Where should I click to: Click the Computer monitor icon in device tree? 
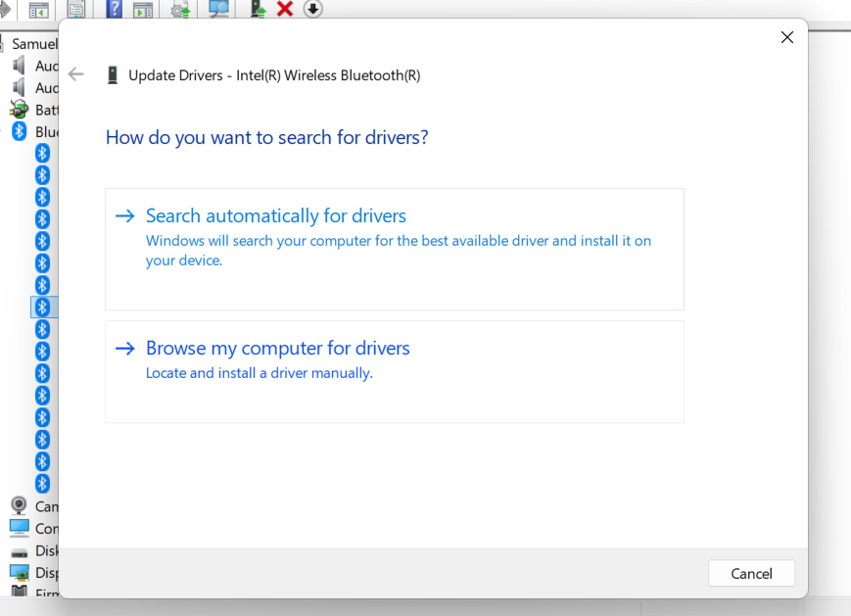click(20, 528)
